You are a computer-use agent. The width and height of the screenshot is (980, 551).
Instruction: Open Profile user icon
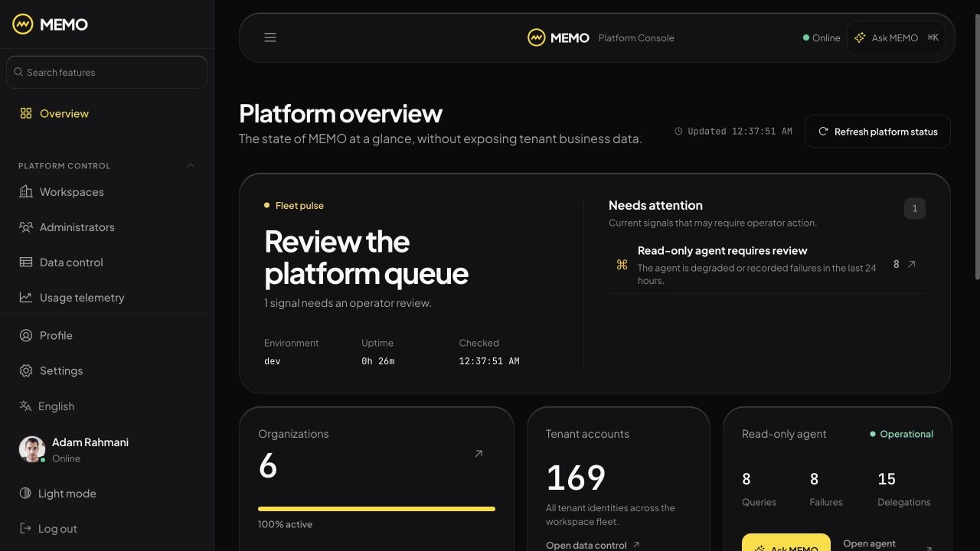[x=26, y=335]
